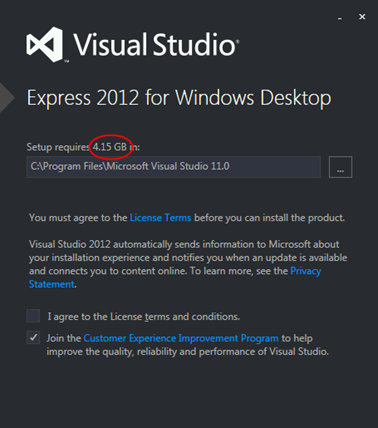Click the red-circled 4.15 GB size value

[x=110, y=147]
